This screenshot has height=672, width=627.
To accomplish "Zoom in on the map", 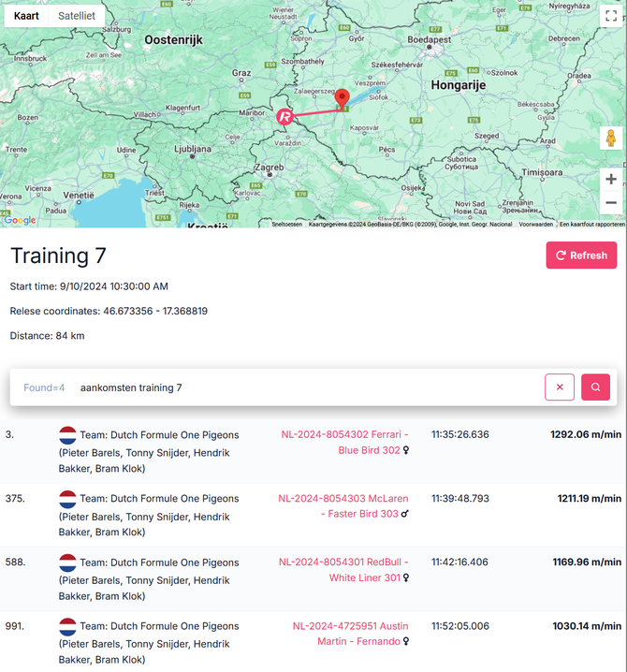I will (611, 179).
